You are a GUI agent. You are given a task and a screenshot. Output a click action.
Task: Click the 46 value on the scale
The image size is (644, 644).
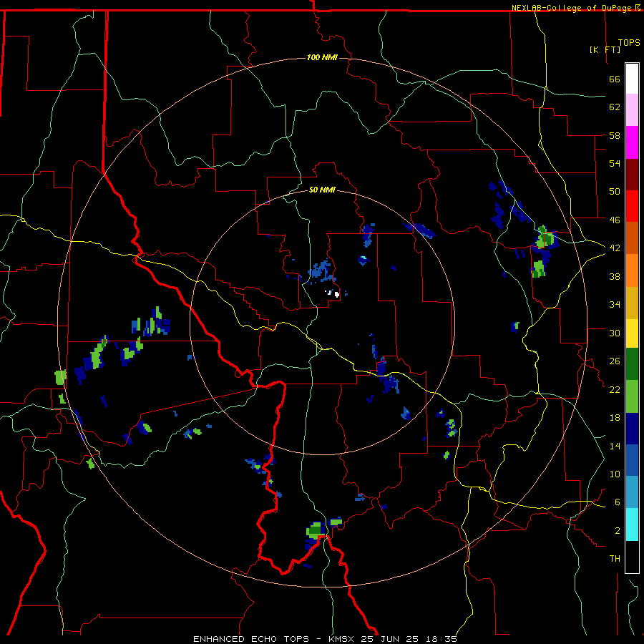tap(615, 220)
